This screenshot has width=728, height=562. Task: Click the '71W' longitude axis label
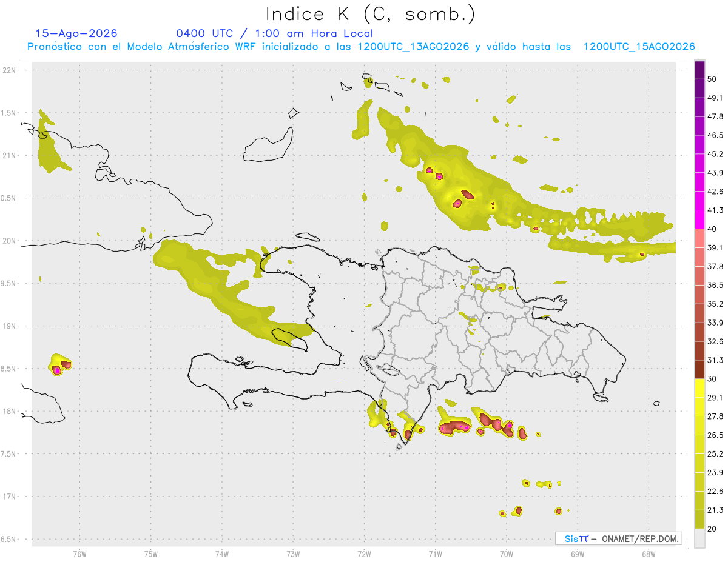point(435,554)
